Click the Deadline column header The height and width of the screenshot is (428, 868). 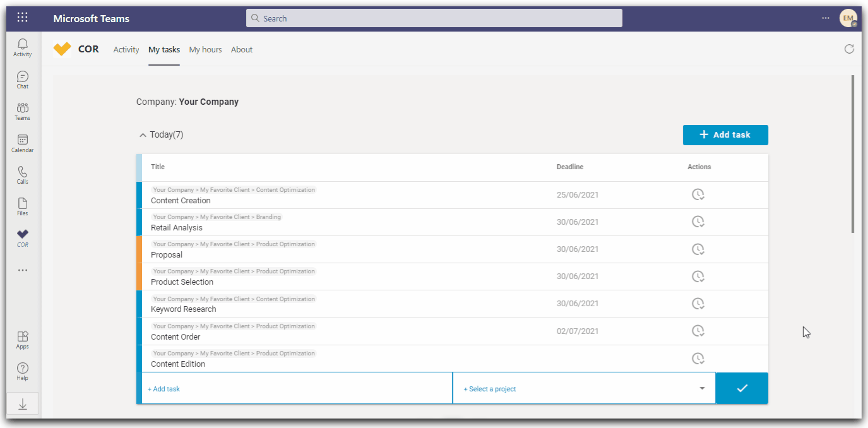tap(570, 167)
